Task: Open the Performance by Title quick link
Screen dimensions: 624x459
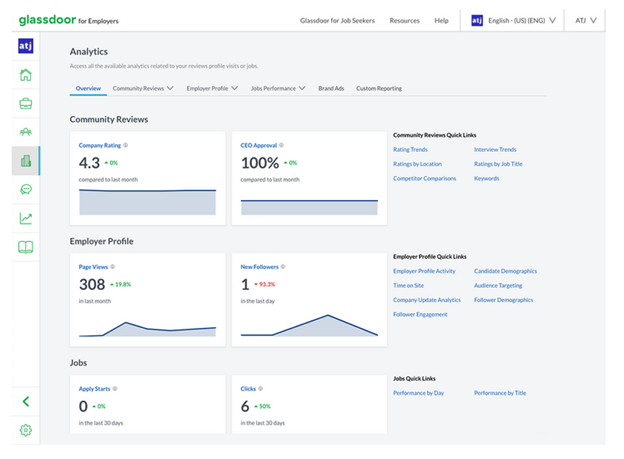Action: click(x=500, y=393)
